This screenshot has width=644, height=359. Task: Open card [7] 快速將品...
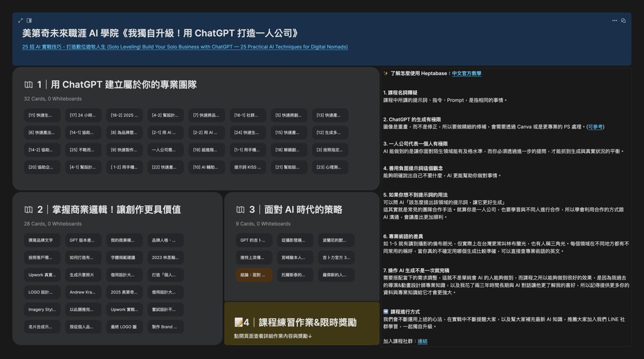(206, 116)
